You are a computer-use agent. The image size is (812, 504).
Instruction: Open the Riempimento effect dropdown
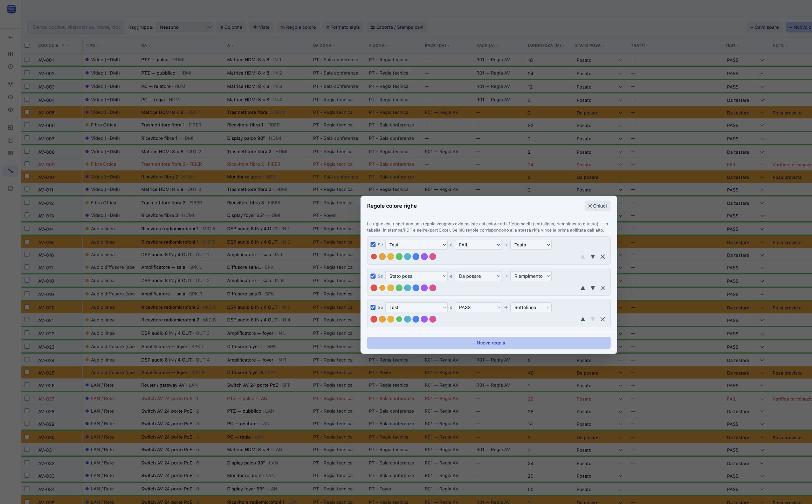click(531, 276)
